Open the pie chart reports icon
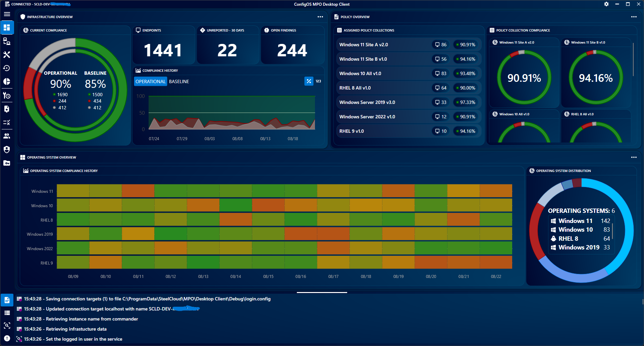Viewport: 644px width, 346px height. (x=7, y=81)
